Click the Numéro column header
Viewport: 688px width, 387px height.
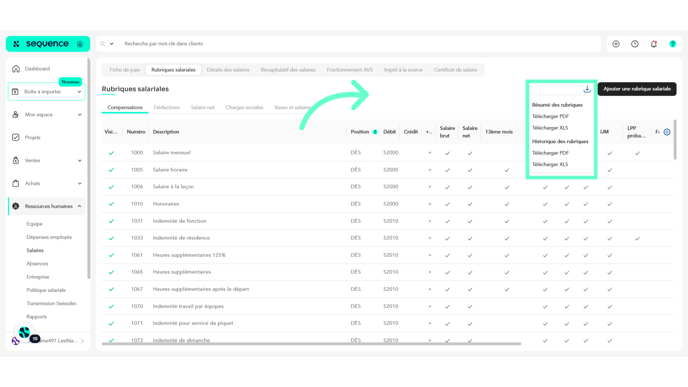click(x=136, y=132)
